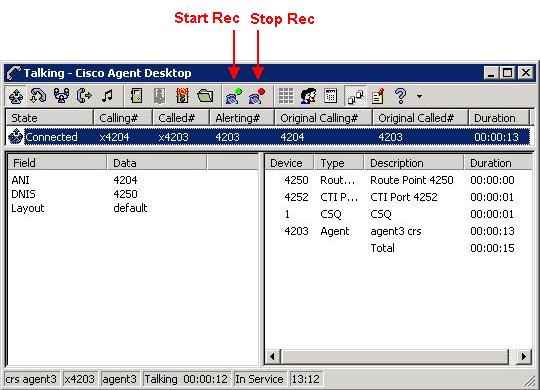Open touch tones with the music note icon
This screenshot has width=540, height=390.
click(x=107, y=96)
